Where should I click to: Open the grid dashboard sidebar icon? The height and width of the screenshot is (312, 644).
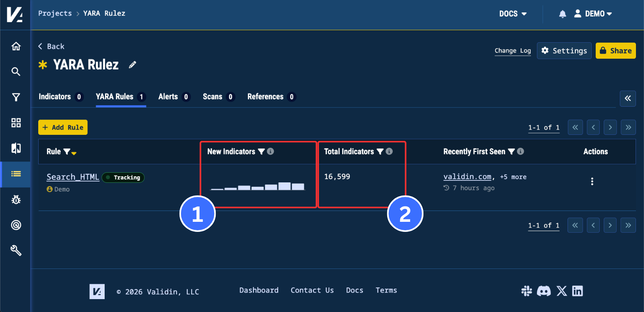coord(16,123)
